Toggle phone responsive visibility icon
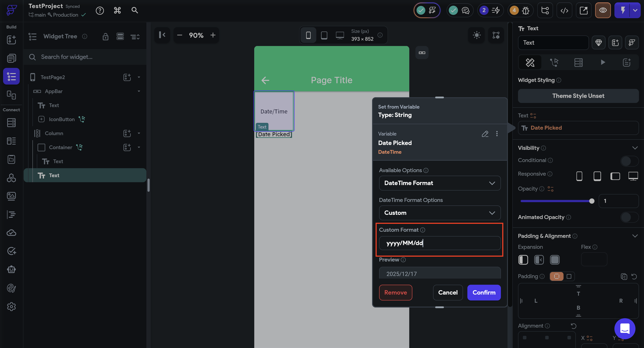 click(x=579, y=176)
